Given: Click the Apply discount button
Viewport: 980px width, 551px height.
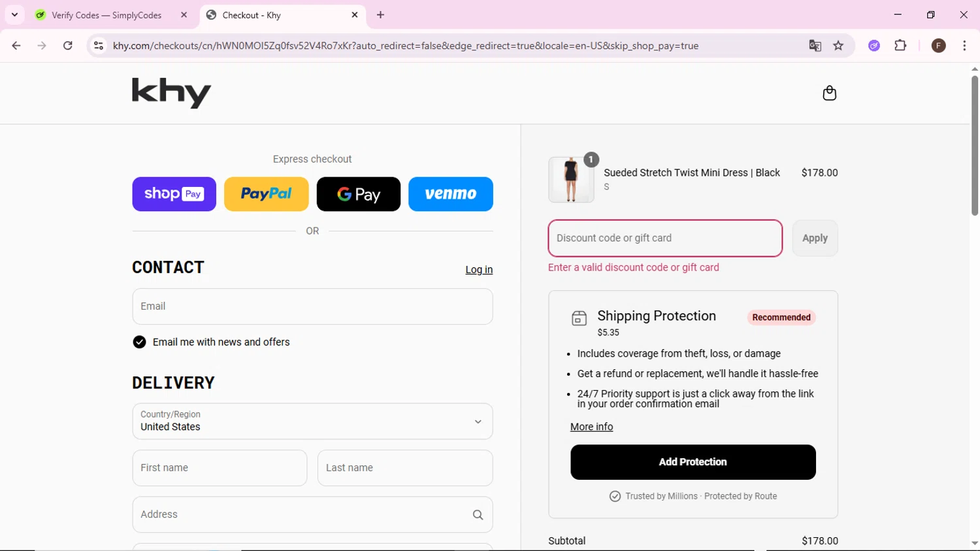Looking at the screenshot, I should pyautogui.click(x=815, y=239).
